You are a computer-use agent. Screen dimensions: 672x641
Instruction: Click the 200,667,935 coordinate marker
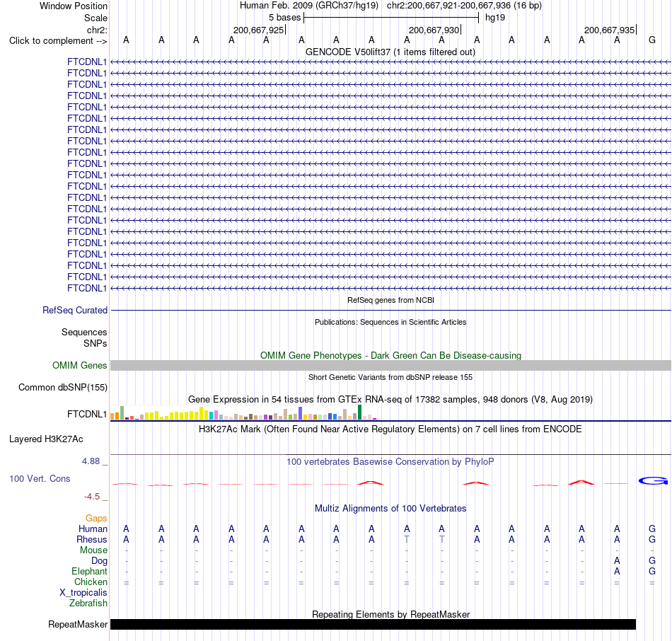point(609,30)
